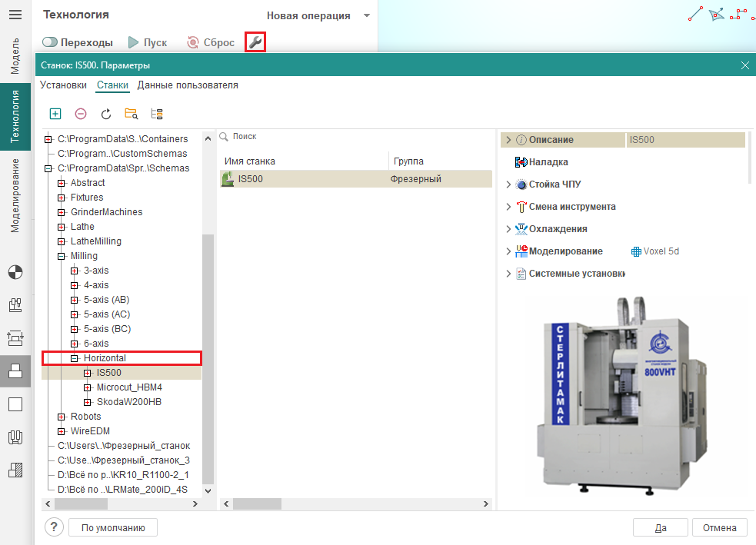Click the hamburger menu icon
The height and width of the screenshot is (545, 756).
pos(15,15)
